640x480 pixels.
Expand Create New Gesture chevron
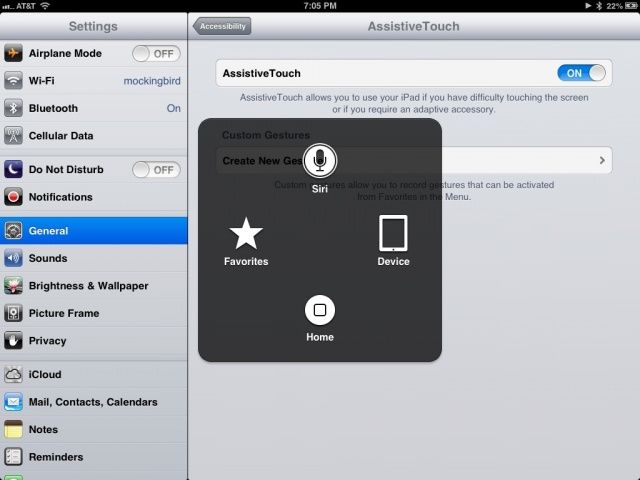[x=602, y=160]
